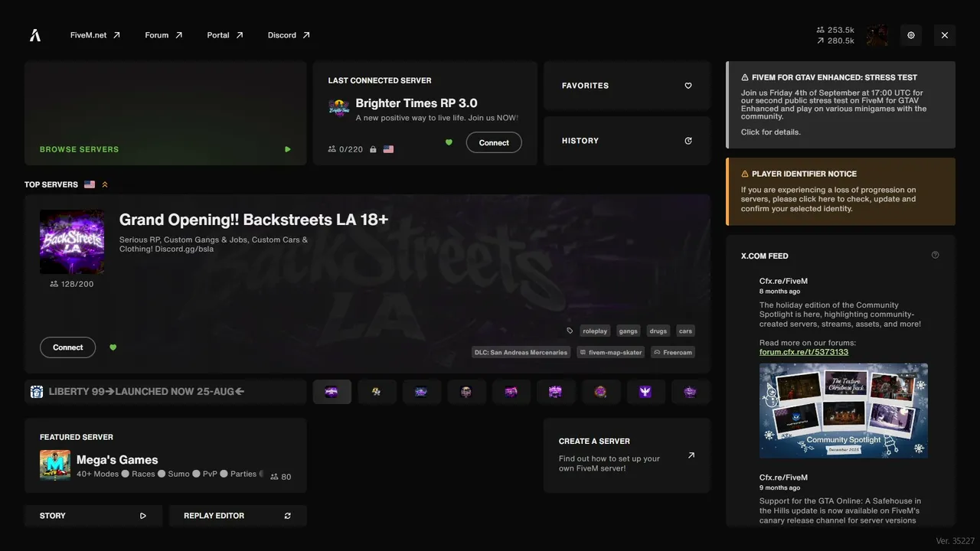
Task: Open the Mega's Games featured server title
Action: (117, 460)
